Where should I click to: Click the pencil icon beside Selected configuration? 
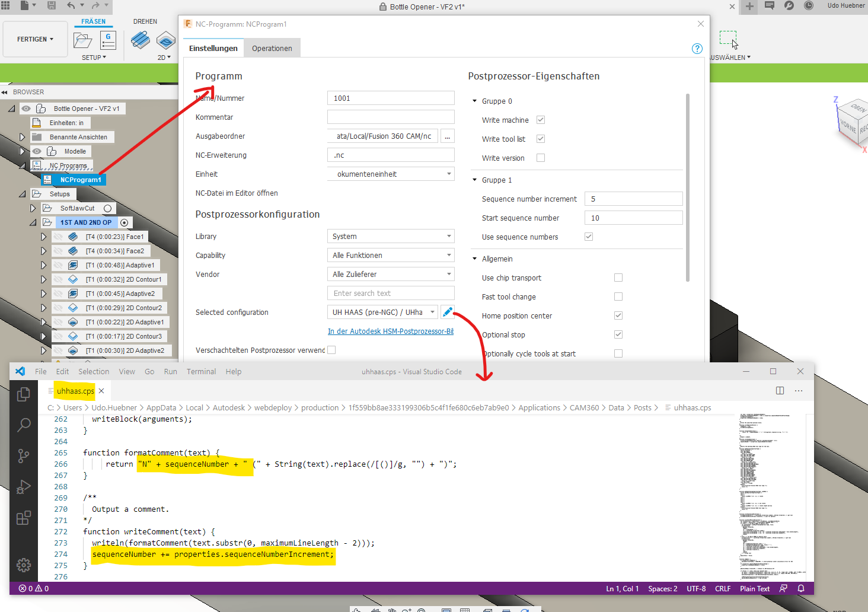(448, 311)
